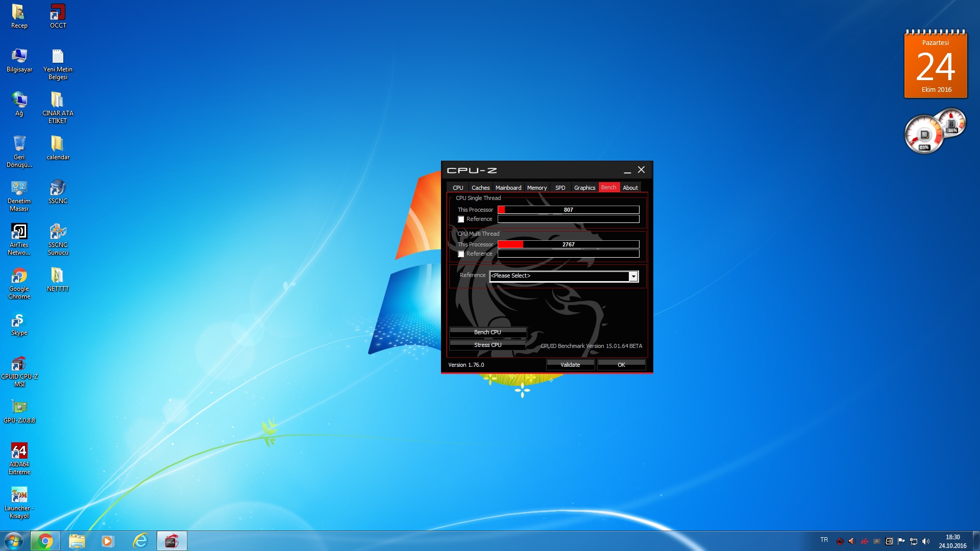Open Denetim Masası control panel icon
Screen dimensions: 980x551
pyautogui.click(x=19, y=196)
